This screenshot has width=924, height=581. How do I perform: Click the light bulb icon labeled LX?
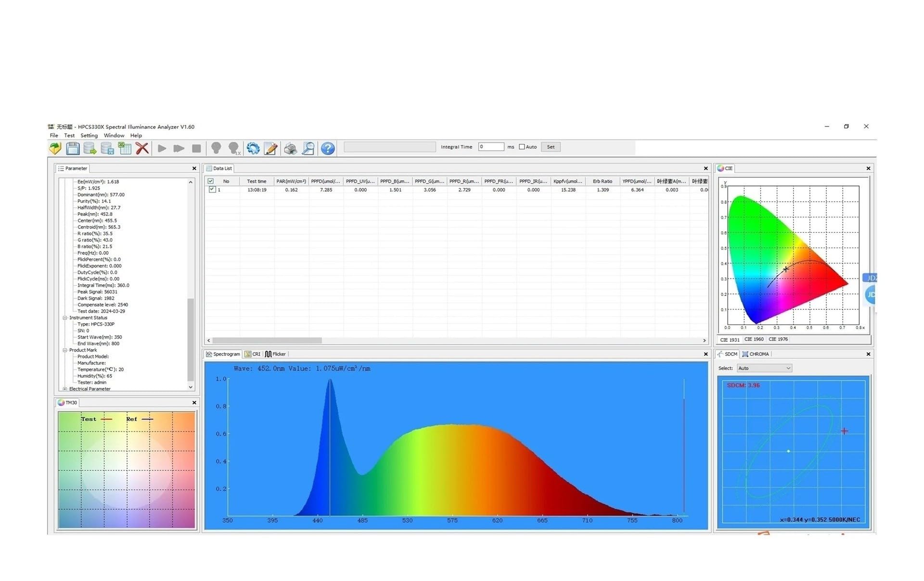coord(234,148)
